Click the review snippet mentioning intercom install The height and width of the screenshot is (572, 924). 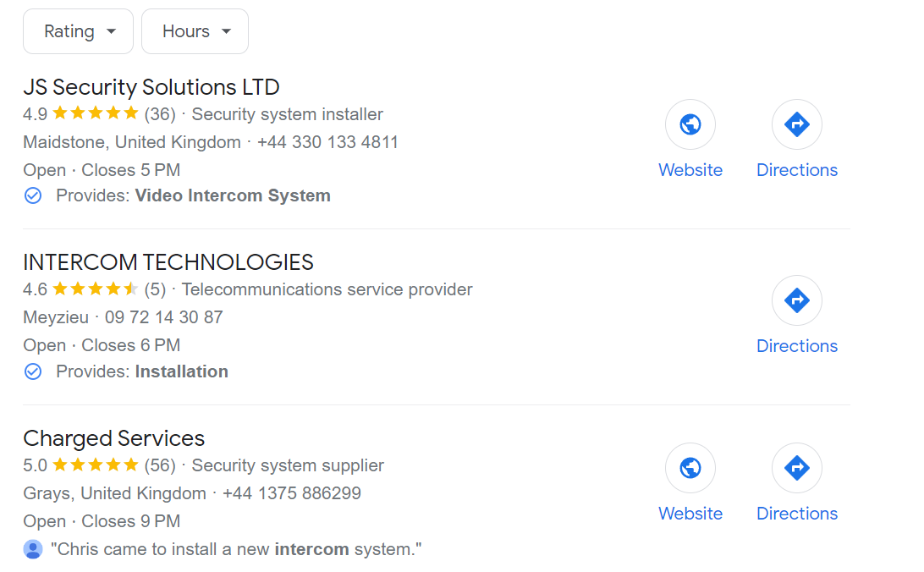pyautogui.click(x=237, y=549)
